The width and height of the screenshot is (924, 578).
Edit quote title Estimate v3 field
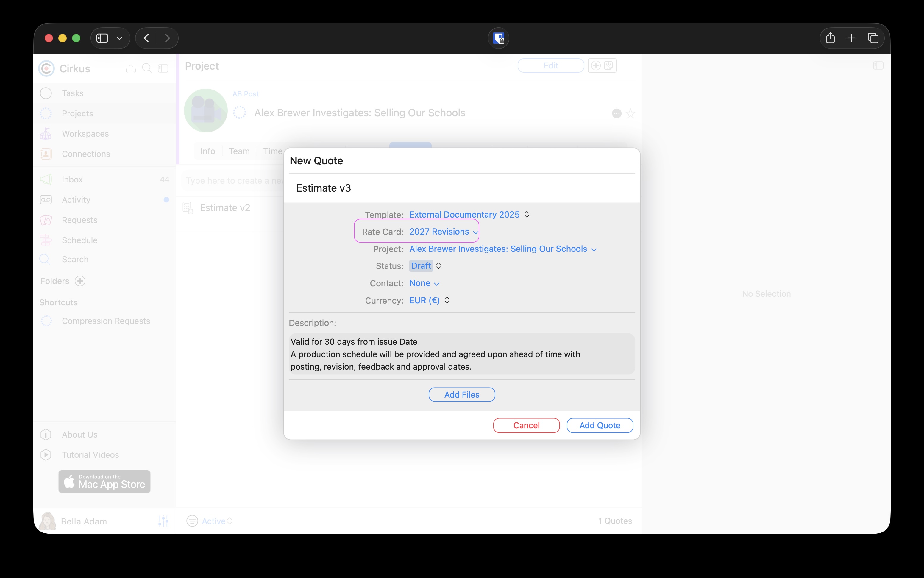coord(462,188)
